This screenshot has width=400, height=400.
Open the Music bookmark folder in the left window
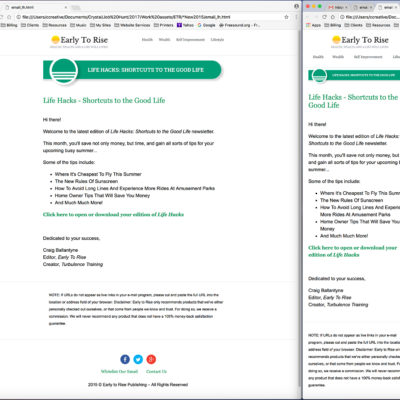[x=78, y=25]
